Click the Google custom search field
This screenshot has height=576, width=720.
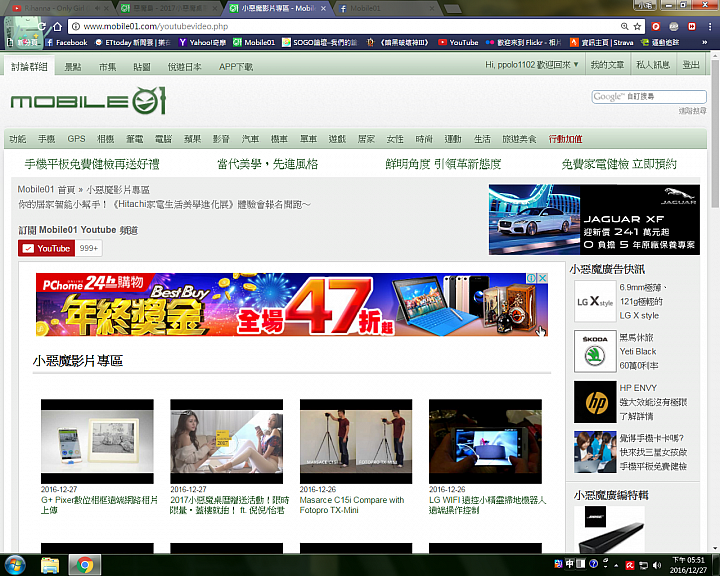tap(649, 96)
